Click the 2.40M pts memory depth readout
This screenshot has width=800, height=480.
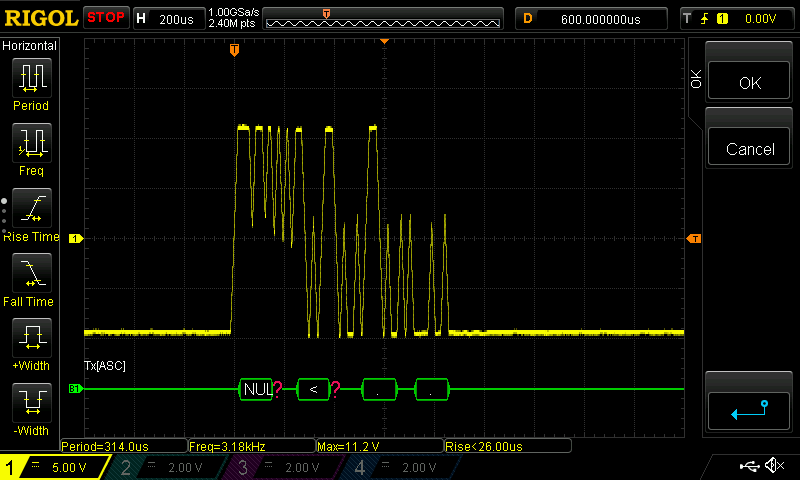(232, 23)
